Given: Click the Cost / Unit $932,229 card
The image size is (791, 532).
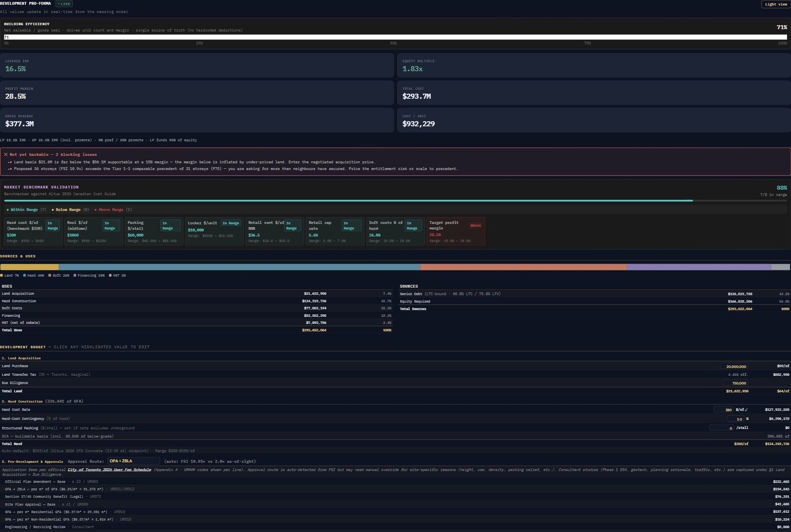Looking at the screenshot, I should [594, 120].
